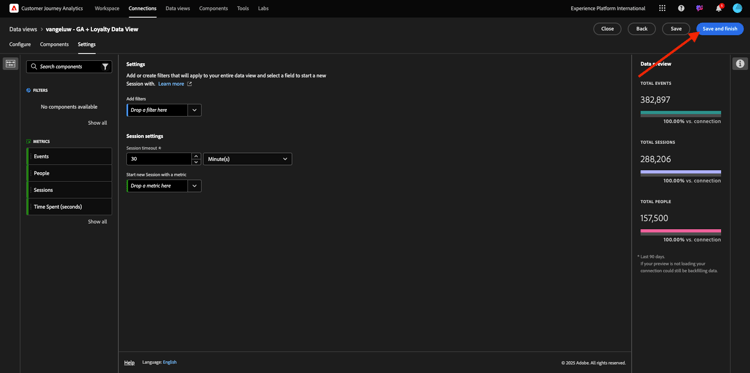
Task: Click the Drop a filter here field
Action: click(x=157, y=110)
